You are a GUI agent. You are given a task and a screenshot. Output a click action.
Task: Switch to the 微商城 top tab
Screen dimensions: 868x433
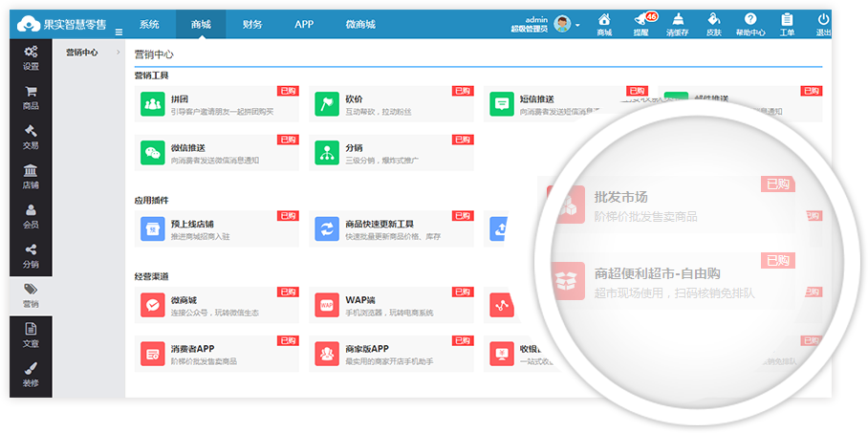click(x=360, y=24)
